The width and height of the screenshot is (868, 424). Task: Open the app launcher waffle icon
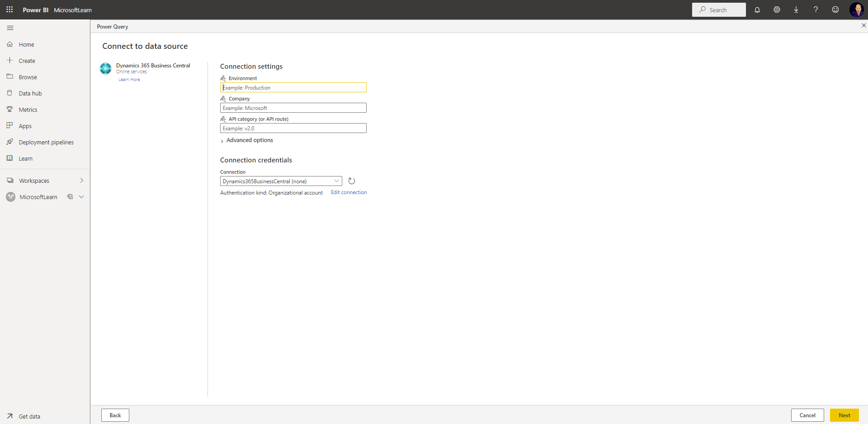[x=9, y=10]
